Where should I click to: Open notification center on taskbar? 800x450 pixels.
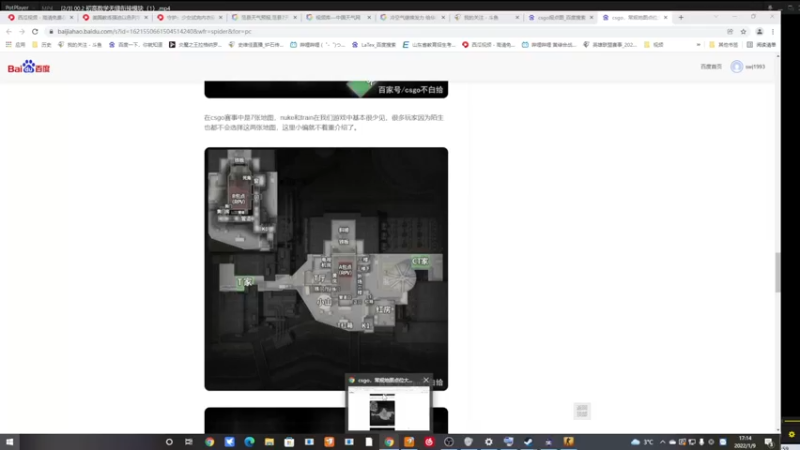tap(768, 442)
